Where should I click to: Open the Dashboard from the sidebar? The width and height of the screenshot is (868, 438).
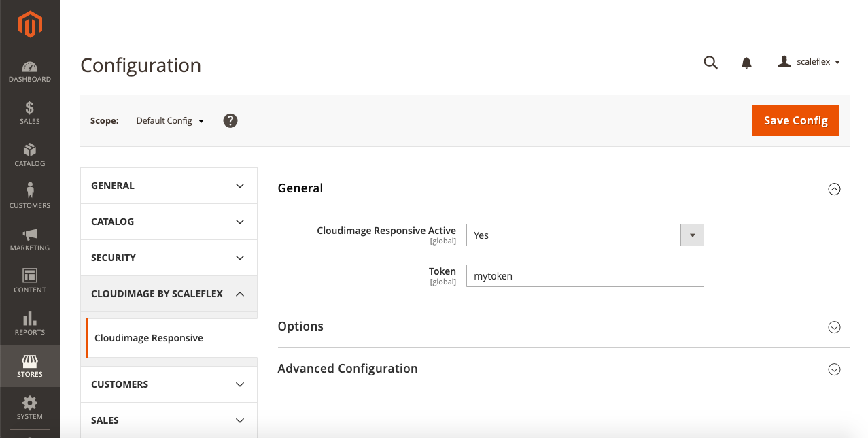(30, 71)
